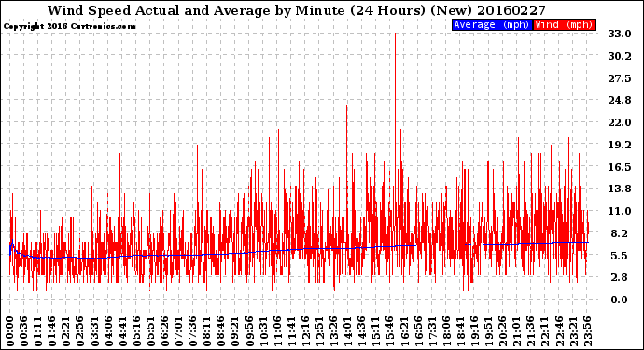The image size is (644, 350).
Task: Click the 06:26 time axis label
Action: coord(164,331)
